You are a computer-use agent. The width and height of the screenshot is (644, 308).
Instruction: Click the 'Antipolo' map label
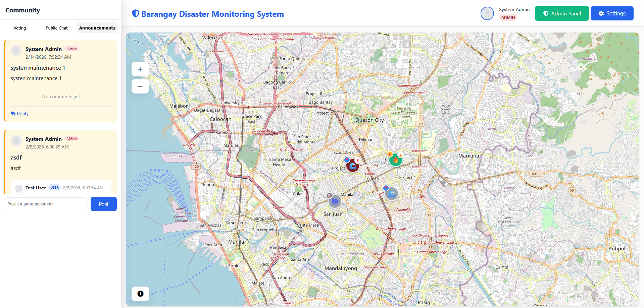(618, 249)
